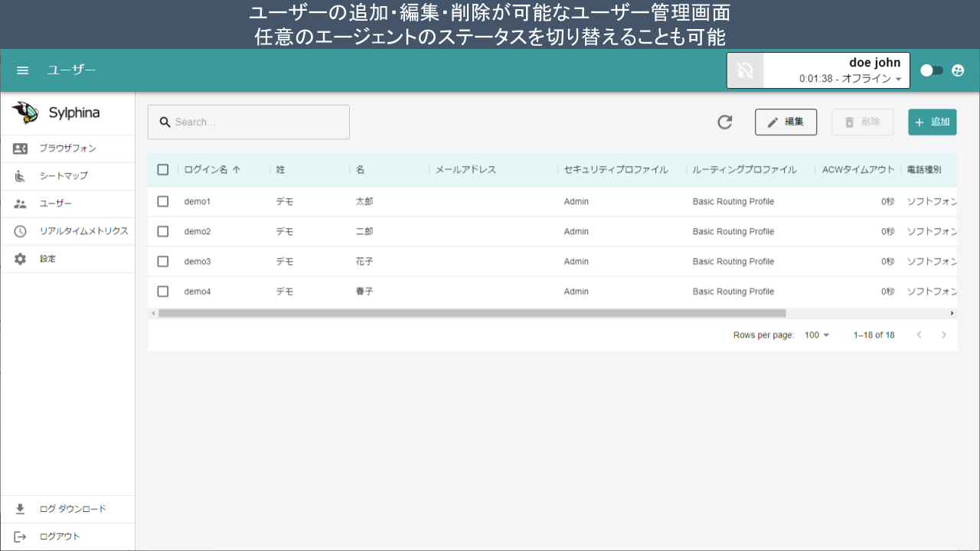Click the リアルタイムメトリクス clock icon
Viewport: 980px width, 551px height.
[x=21, y=231]
